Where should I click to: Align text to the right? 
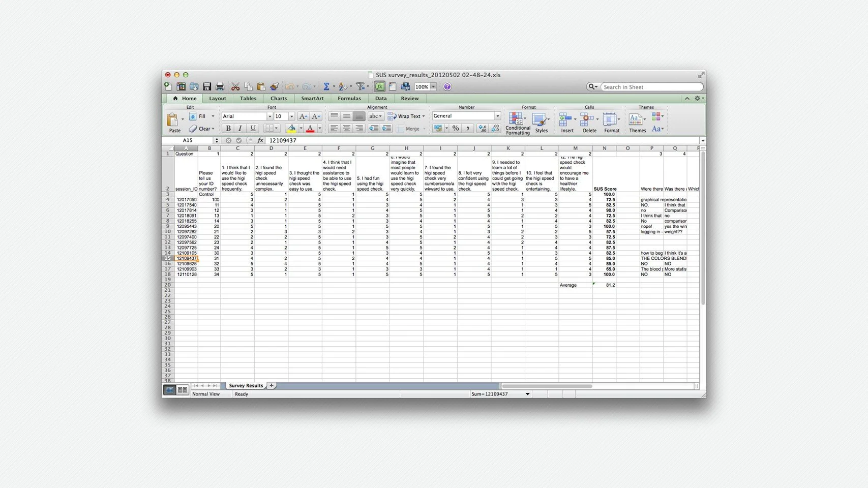tap(358, 129)
